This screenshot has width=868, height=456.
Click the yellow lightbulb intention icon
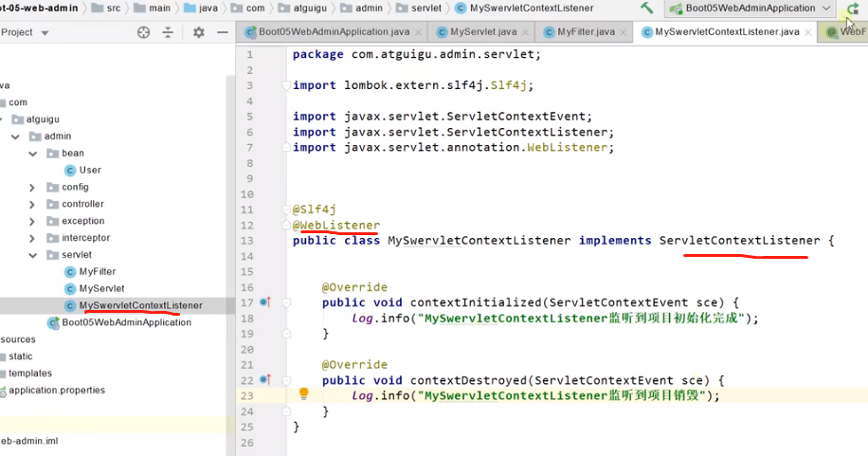click(303, 394)
